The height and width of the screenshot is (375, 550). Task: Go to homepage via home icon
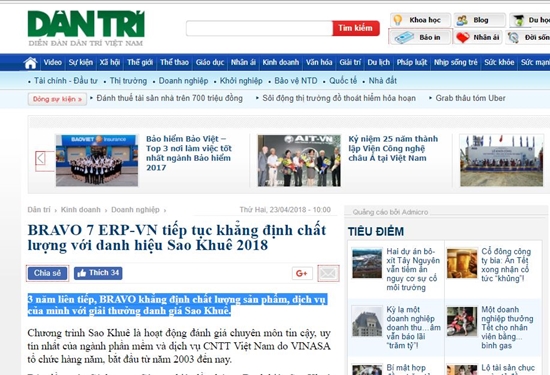pos(31,63)
